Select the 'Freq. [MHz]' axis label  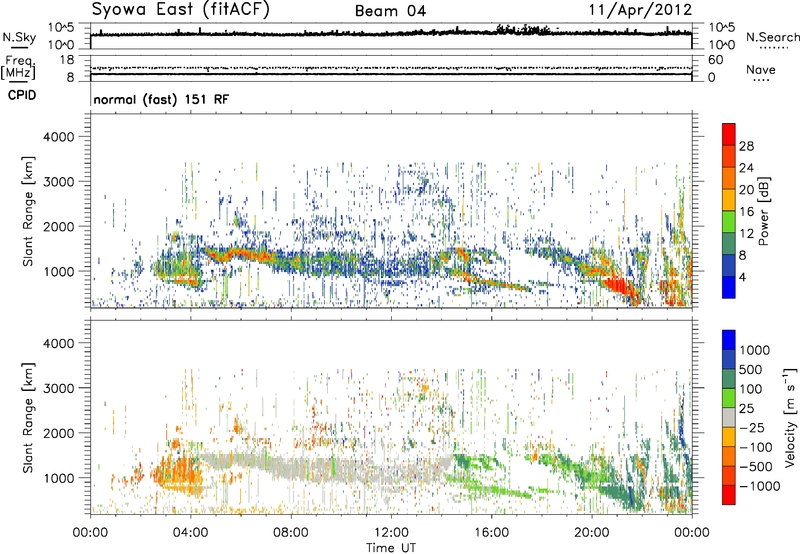pos(18,67)
